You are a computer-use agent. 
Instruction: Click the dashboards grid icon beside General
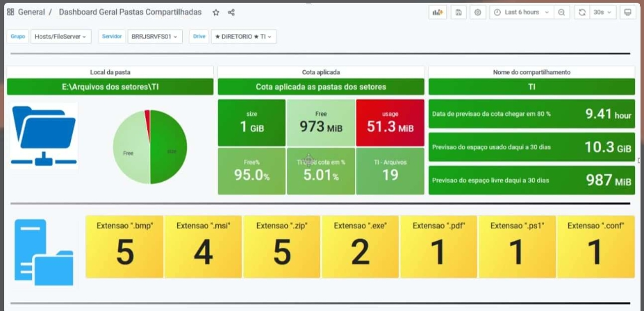tap(10, 12)
